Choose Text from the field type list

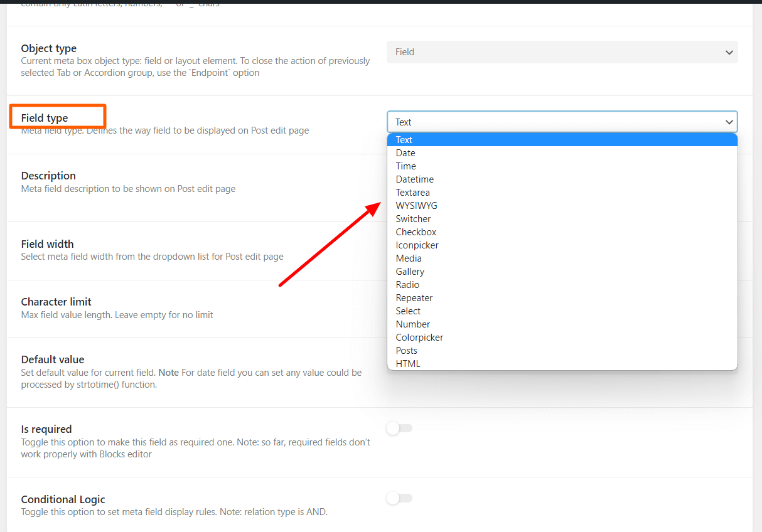click(562, 140)
